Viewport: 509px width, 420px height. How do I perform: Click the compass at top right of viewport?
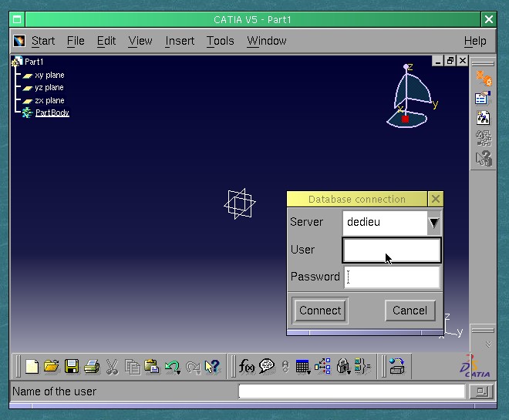(412, 96)
